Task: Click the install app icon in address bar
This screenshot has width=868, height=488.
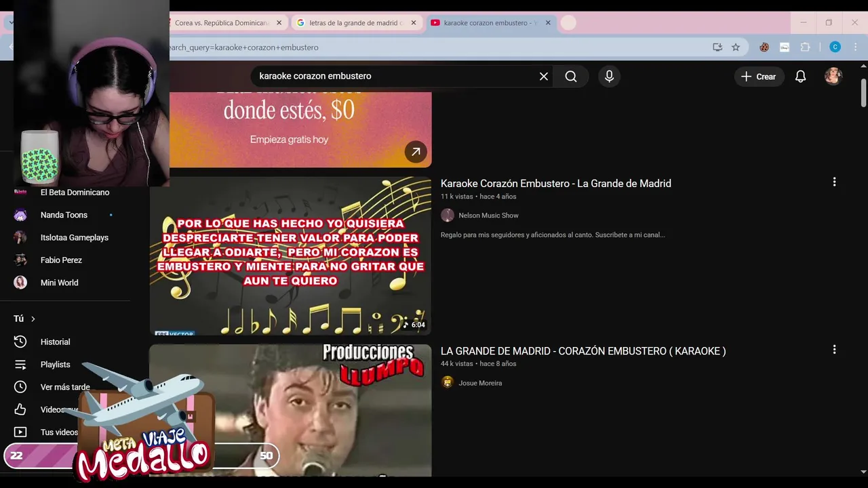Action: (x=717, y=47)
